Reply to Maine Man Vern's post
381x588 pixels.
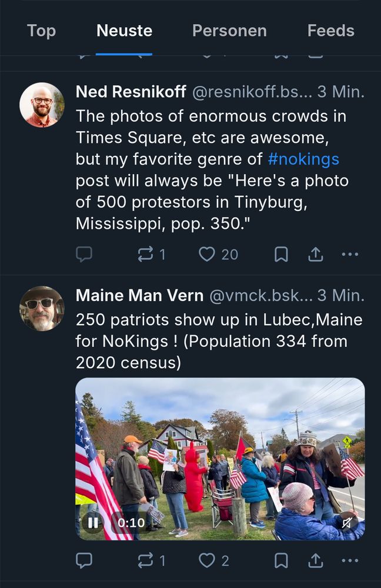point(84,560)
